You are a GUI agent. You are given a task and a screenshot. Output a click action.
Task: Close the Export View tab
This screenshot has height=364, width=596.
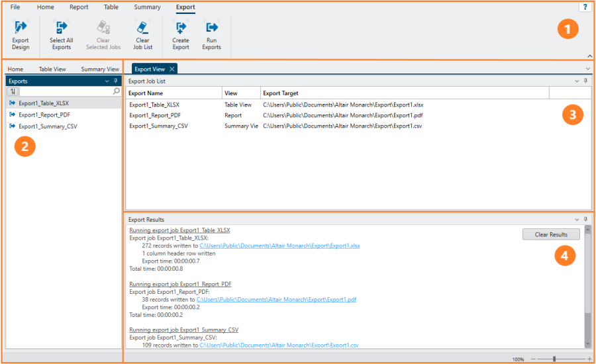click(172, 69)
